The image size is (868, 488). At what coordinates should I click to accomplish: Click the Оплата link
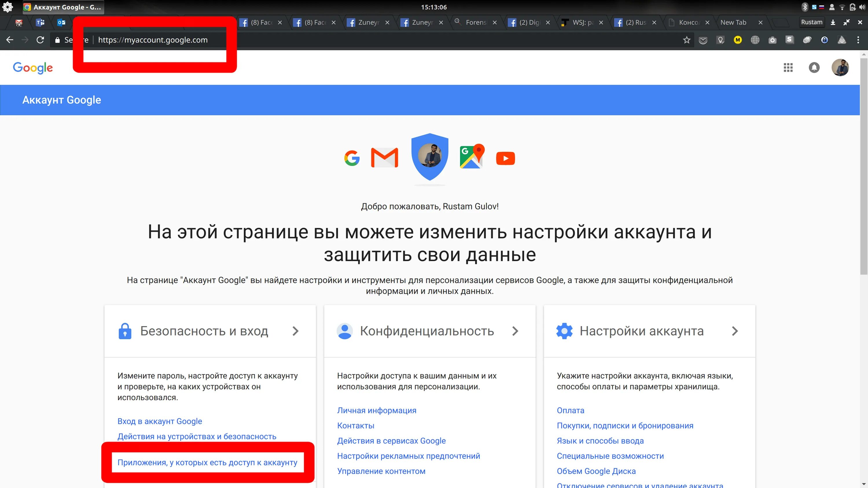click(570, 410)
